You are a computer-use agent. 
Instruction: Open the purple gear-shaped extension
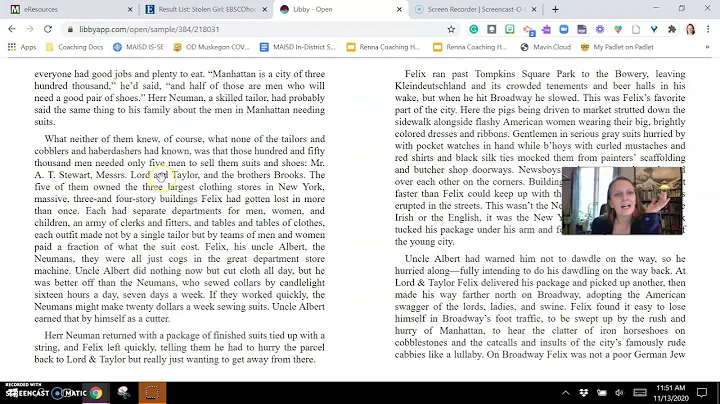coord(600,29)
